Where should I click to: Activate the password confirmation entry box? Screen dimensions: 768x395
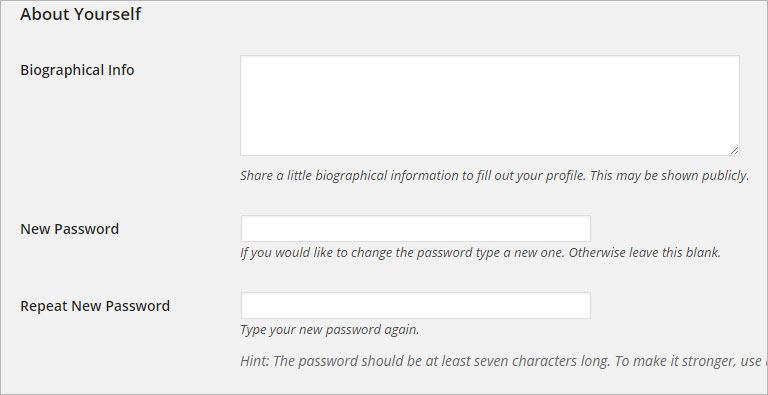pos(415,305)
